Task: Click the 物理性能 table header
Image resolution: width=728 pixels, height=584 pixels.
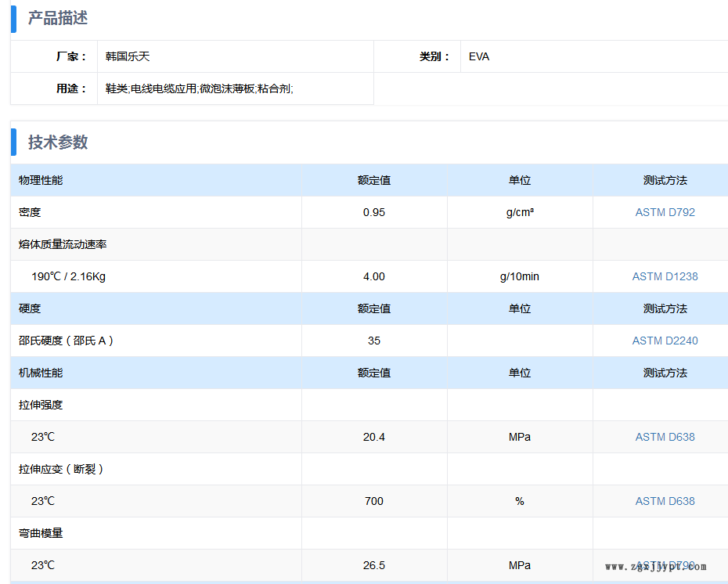Action: [x=41, y=180]
